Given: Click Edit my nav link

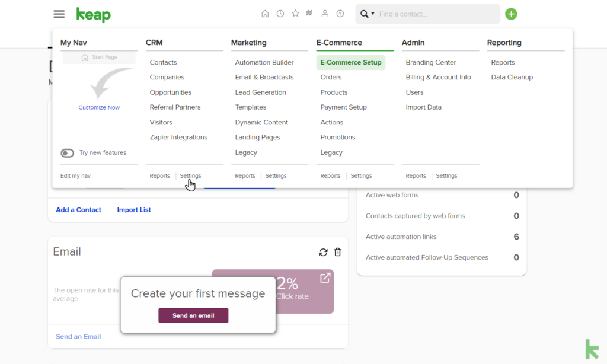Looking at the screenshot, I should click(x=75, y=176).
